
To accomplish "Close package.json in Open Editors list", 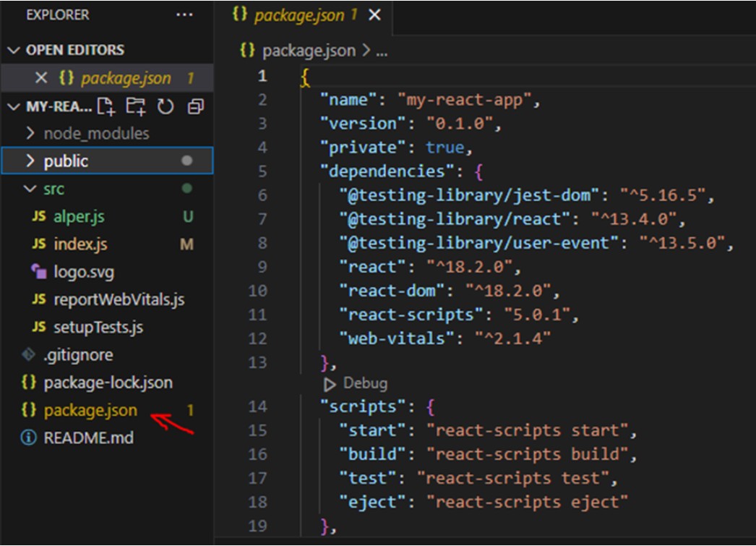I will pyautogui.click(x=41, y=78).
